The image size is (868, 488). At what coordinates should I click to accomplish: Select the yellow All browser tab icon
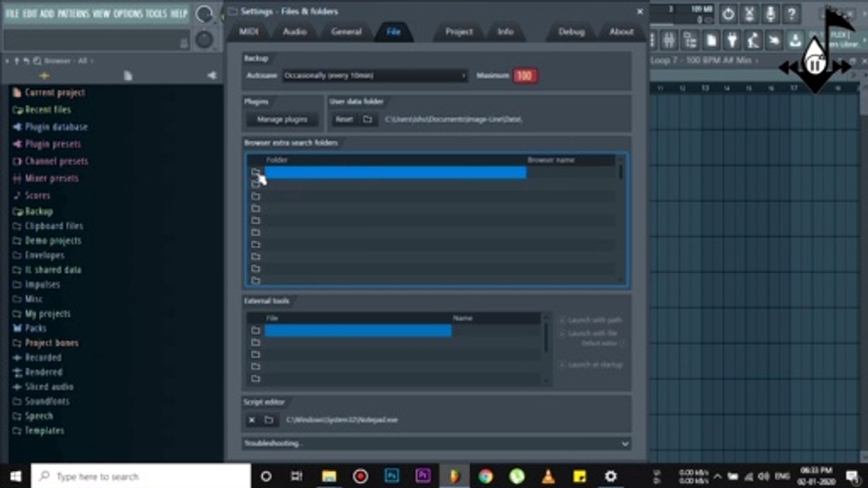click(x=44, y=76)
